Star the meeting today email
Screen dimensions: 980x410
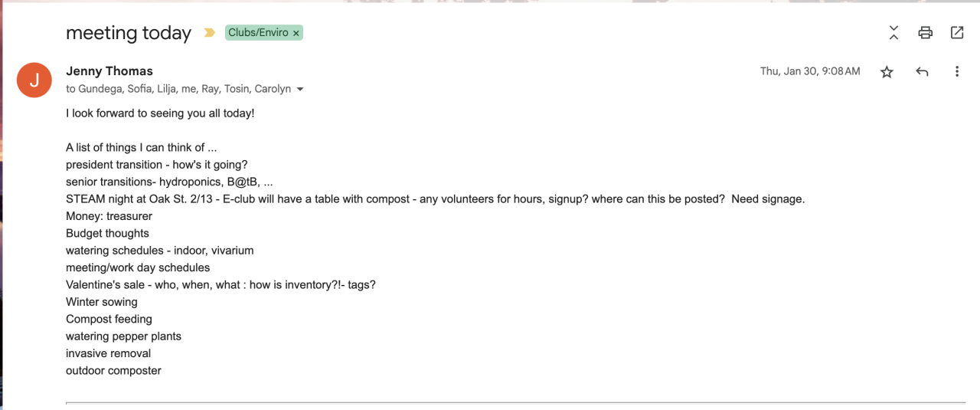(x=887, y=72)
